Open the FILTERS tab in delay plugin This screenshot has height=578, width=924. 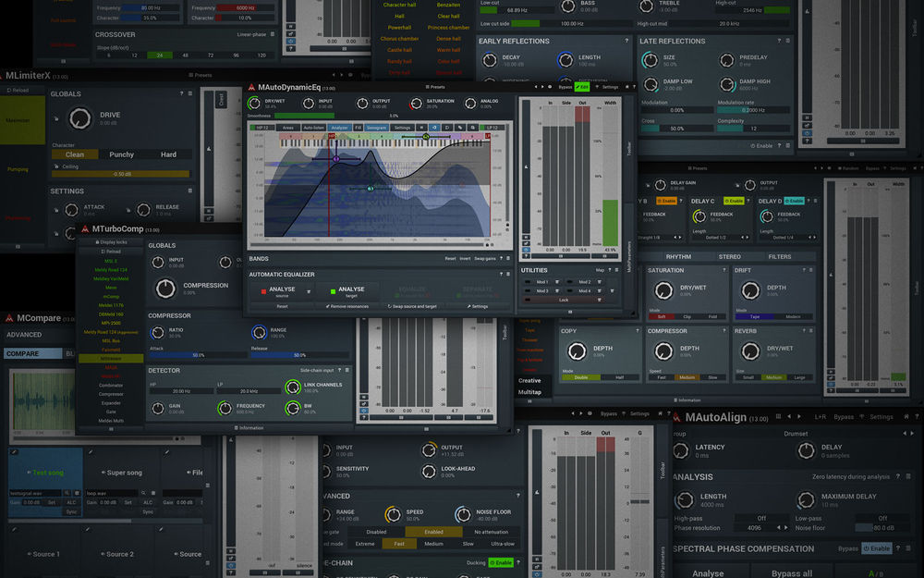click(780, 256)
